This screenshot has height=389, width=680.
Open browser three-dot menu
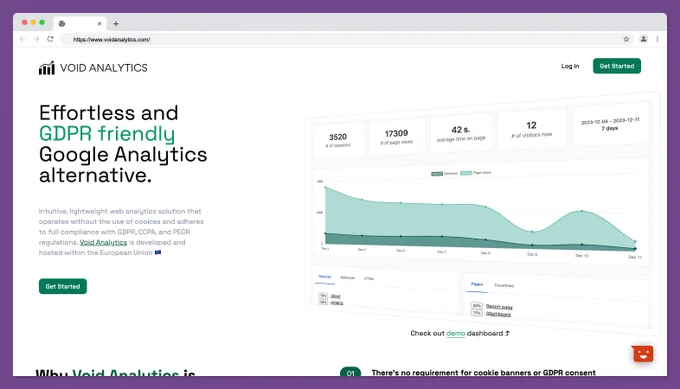click(x=657, y=39)
